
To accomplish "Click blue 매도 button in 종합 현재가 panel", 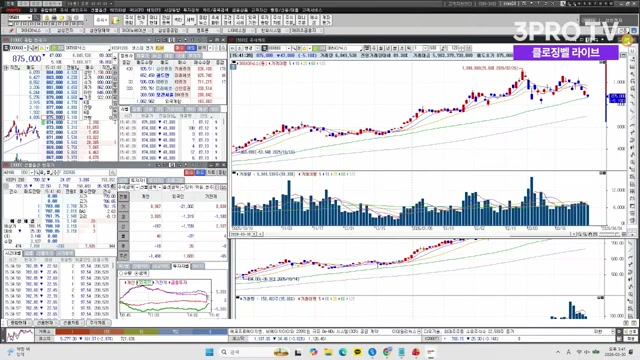I will pyautogui.click(x=191, y=48).
